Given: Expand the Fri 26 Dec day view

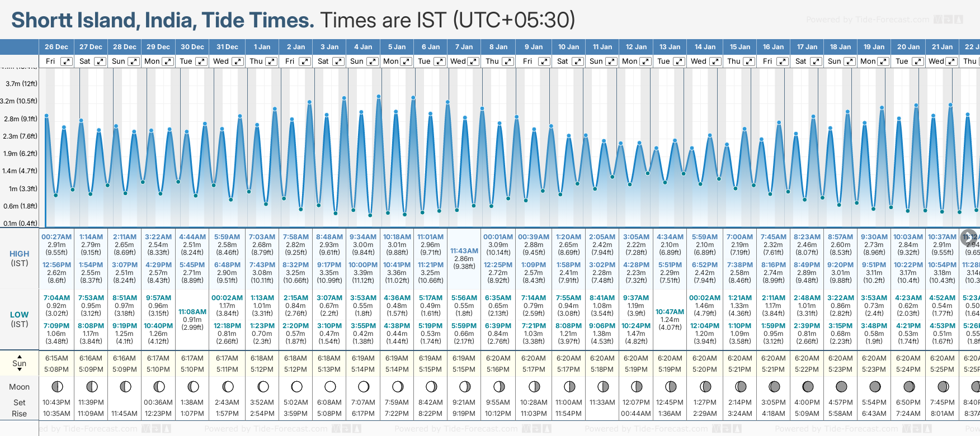Looking at the screenshot, I should coord(67,61).
